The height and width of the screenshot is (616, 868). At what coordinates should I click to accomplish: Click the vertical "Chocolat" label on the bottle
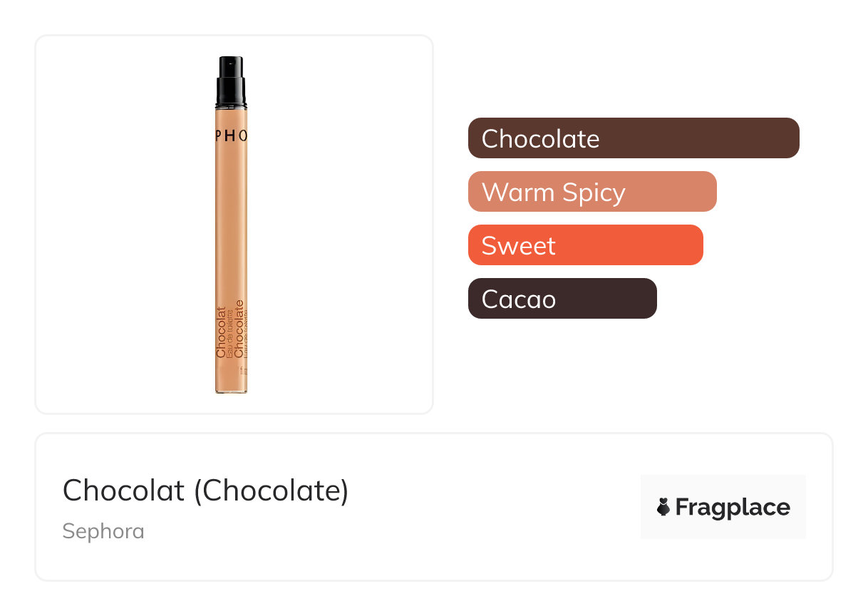[x=221, y=332]
